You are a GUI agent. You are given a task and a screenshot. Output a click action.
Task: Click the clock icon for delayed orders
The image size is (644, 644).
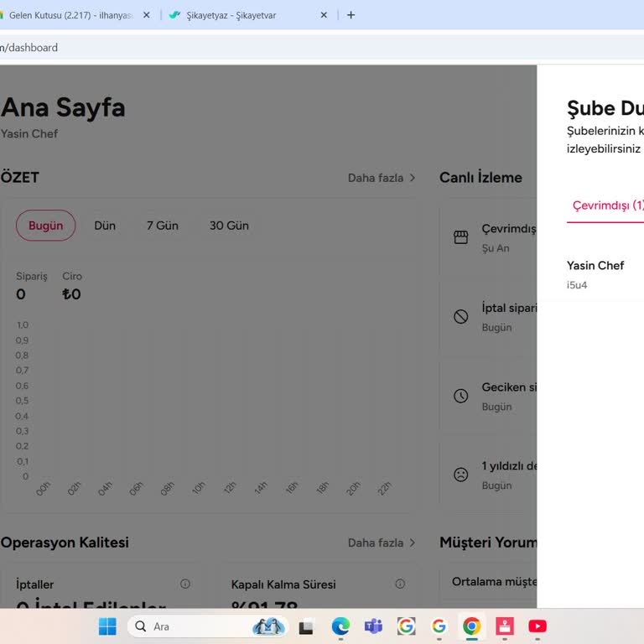[x=460, y=396]
